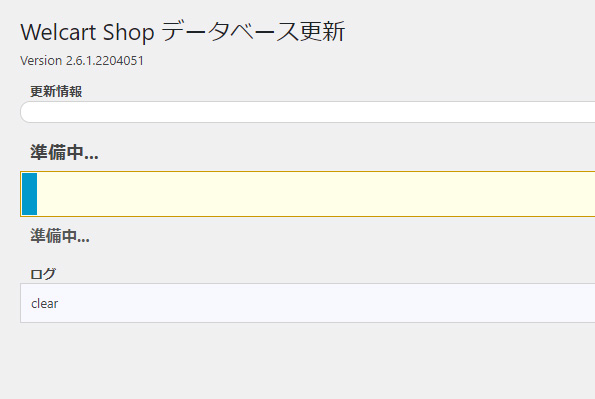Image resolution: width=595 pixels, height=399 pixels.
Task: Click the word "Welcart" in the title
Action: [x=59, y=32]
